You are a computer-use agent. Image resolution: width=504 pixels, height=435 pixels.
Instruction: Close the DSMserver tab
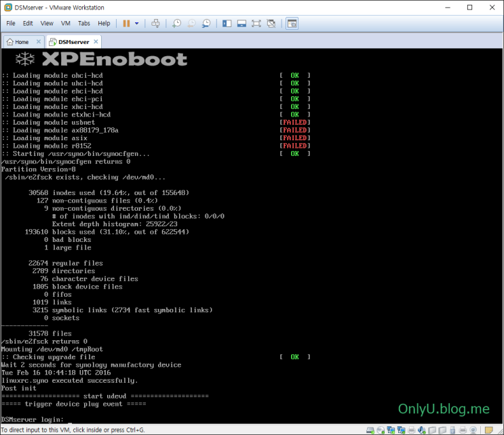(96, 41)
